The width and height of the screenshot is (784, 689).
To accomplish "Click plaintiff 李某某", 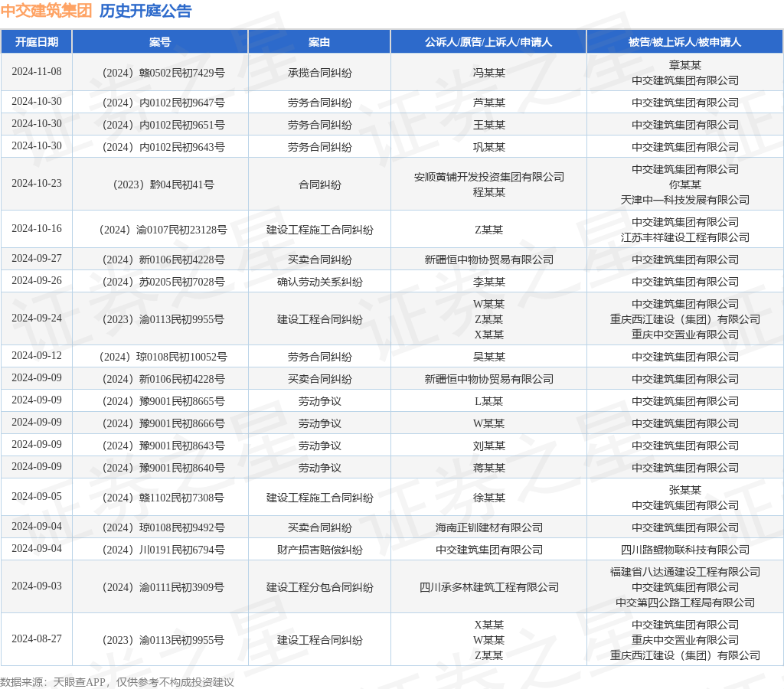I will pyautogui.click(x=489, y=282).
